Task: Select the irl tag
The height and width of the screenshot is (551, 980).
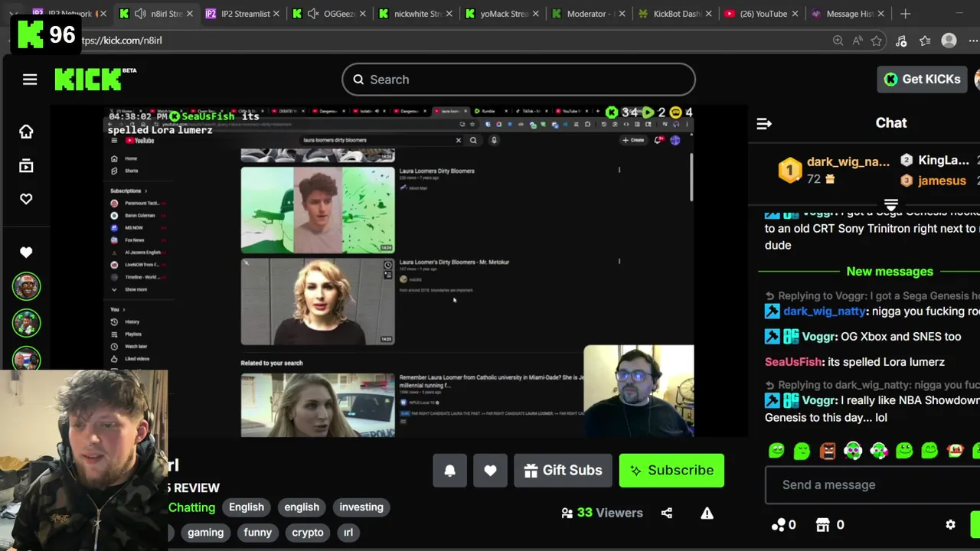Action: [348, 533]
